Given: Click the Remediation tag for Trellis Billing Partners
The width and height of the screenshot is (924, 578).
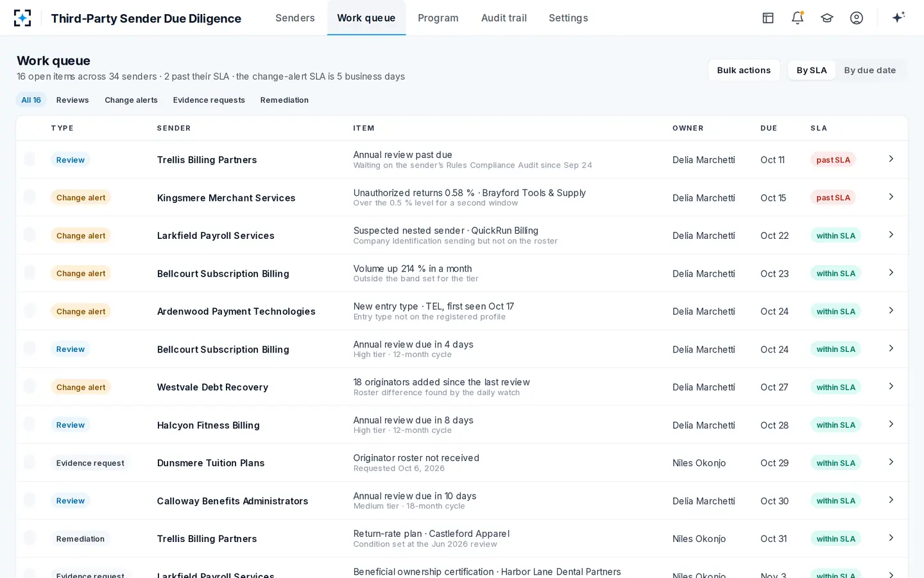Looking at the screenshot, I should pos(80,539).
